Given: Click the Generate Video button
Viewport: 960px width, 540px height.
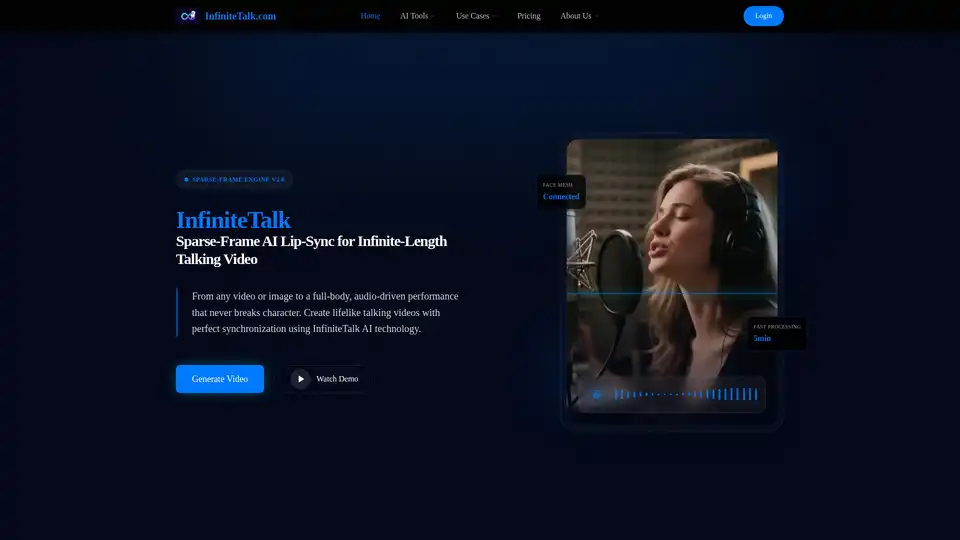Looking at the screenshot, I should point(220,379).
